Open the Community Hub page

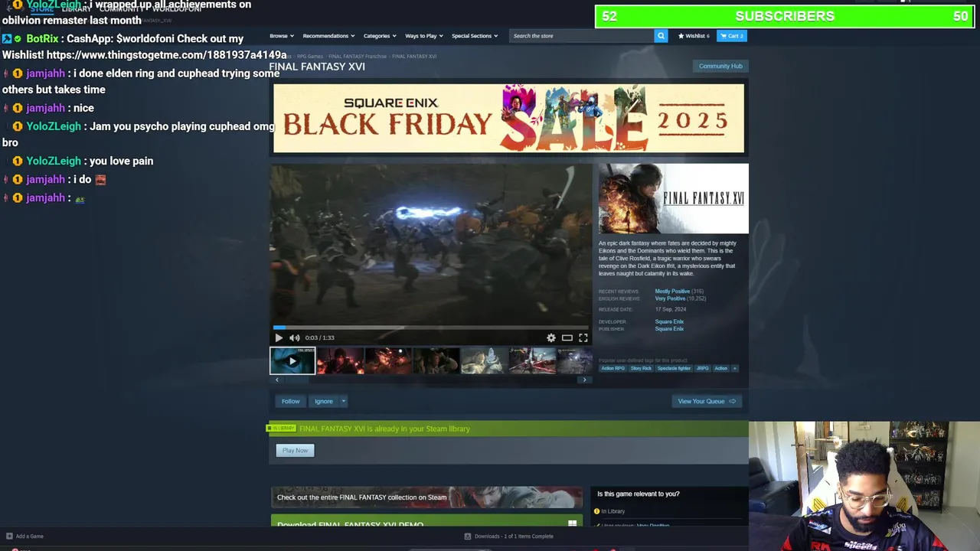[x=720, y=66]
